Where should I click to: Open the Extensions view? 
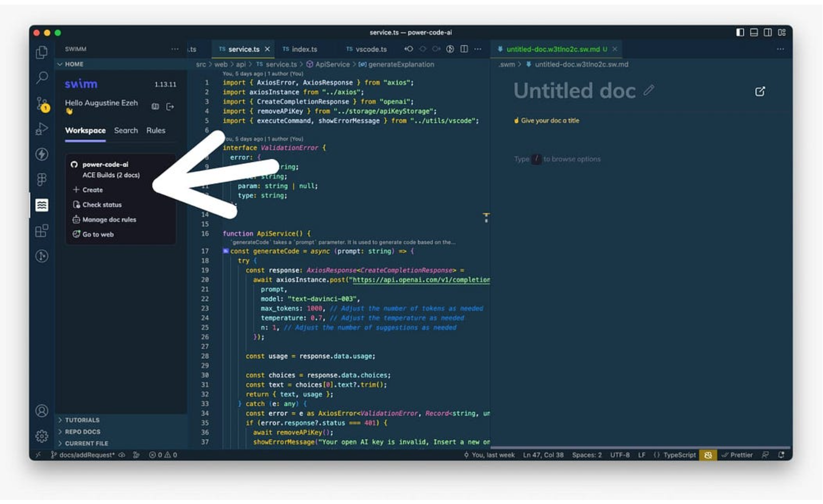click(42, 231)
